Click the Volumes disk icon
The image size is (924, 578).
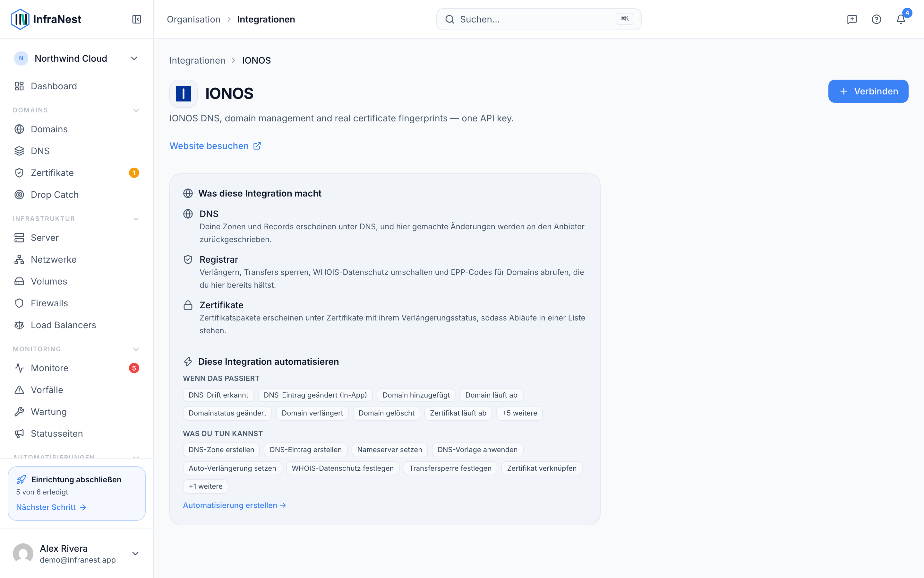point(19,281)
